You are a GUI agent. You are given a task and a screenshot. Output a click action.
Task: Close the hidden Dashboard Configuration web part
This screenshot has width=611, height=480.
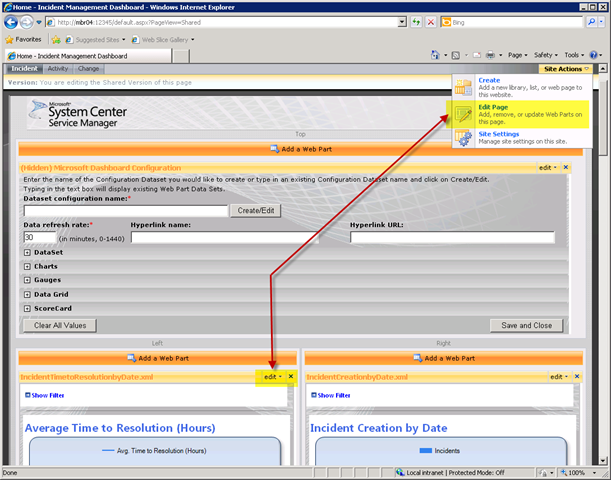tap(564, 168)
